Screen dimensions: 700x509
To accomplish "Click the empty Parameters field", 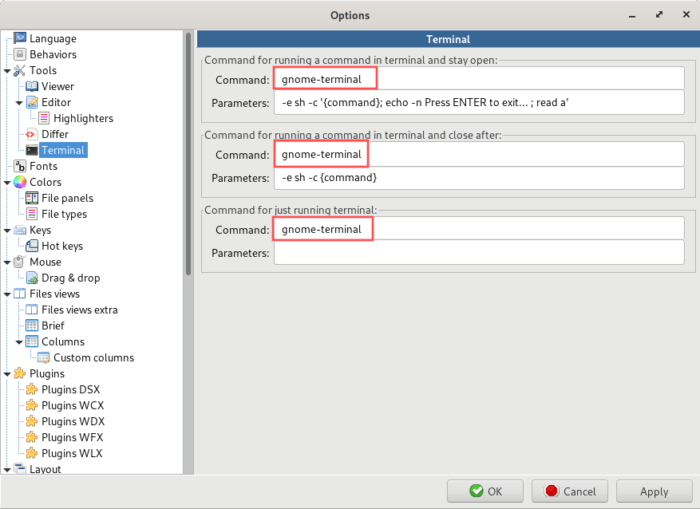I will pyautogui.click(x=479, y=253).
